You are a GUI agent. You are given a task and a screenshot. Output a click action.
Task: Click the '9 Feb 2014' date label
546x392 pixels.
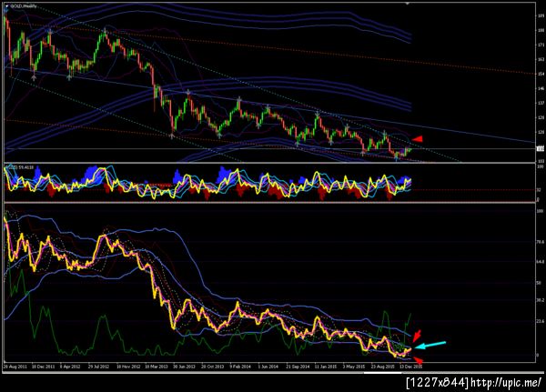240,367
